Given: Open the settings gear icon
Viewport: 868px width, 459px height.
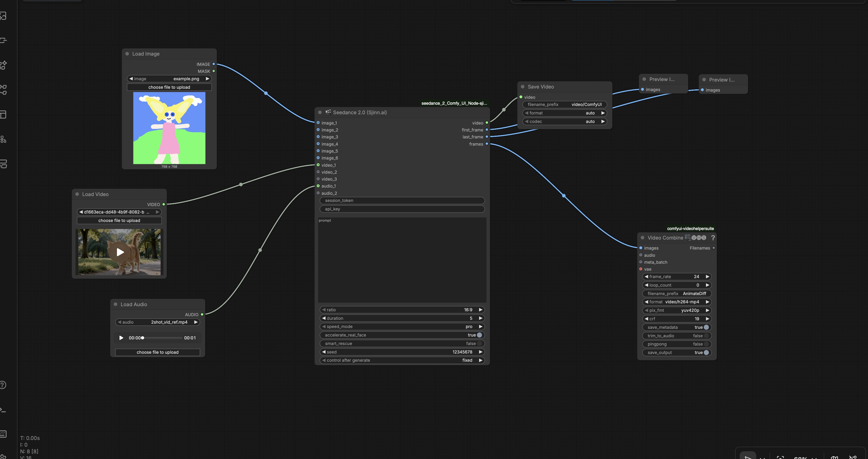Looking at the screenshot, I should click(x=3, y=457).
